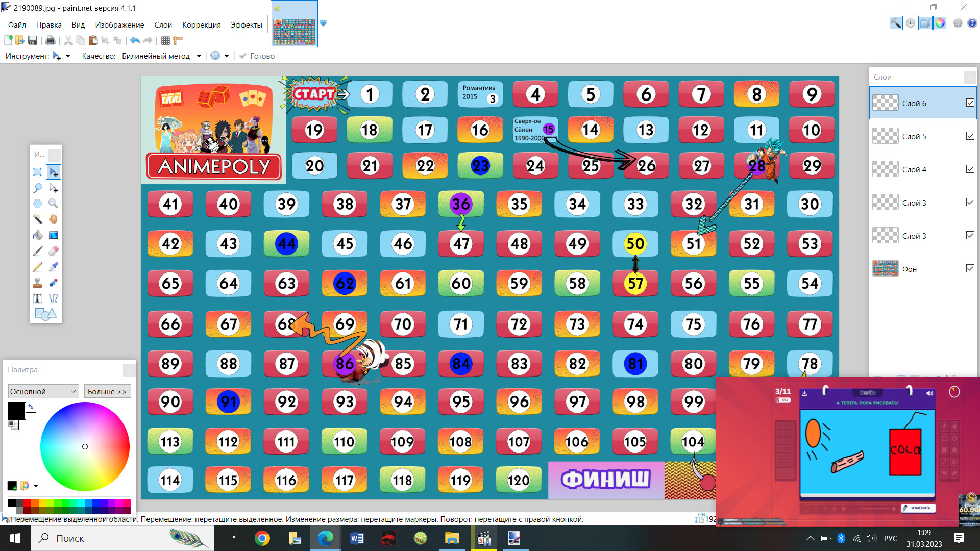980x551 pixels.
Task: Select the Gradient tool
Action: coord(53,235)
